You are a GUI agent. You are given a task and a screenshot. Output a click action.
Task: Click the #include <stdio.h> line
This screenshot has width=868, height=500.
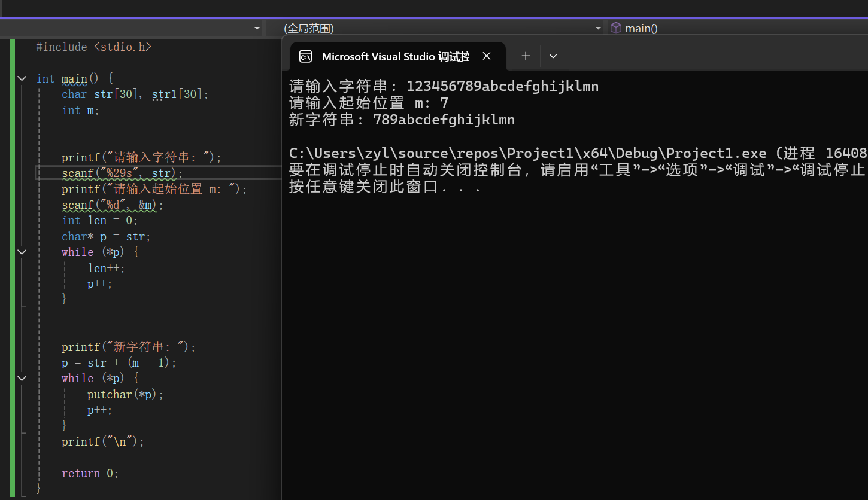click(93, 47)
